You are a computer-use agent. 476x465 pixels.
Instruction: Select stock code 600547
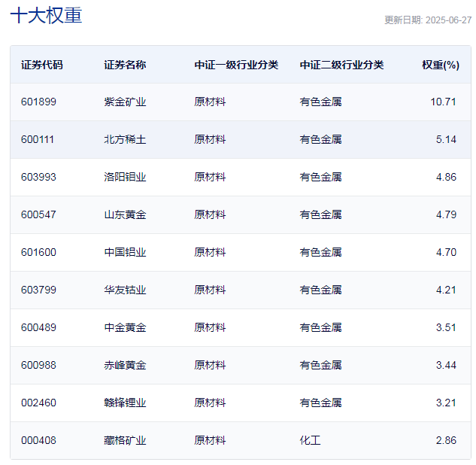click(38, 214)
